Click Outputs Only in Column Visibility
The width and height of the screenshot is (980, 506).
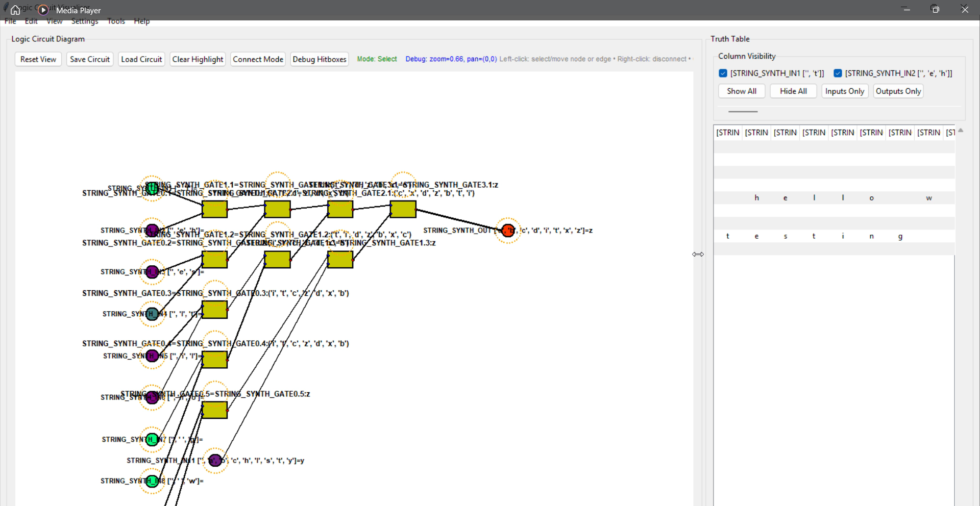click(898, 91)
